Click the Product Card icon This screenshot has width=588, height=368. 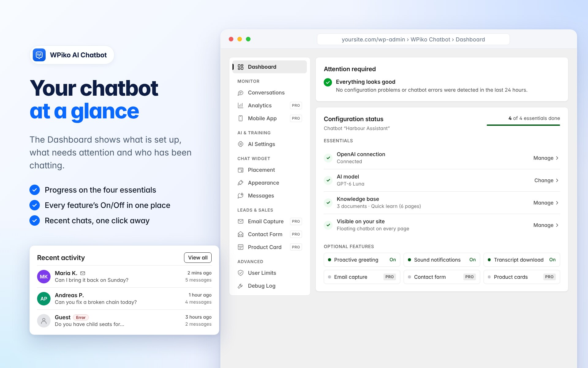coord(240,247)
